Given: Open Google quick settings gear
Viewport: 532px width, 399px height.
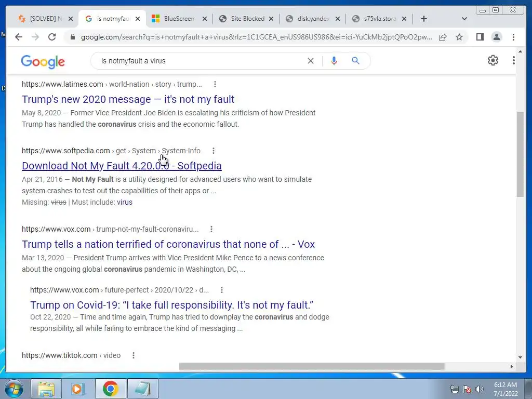Looking at the screenshot, I should click(x=493, y=60).
